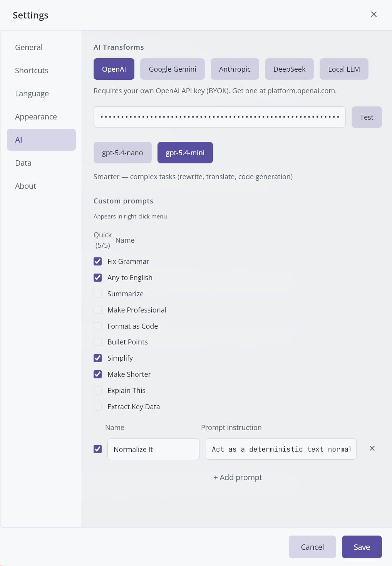Click the Add prompt link
Screen dimensions: 392x566
coord(238,477)
